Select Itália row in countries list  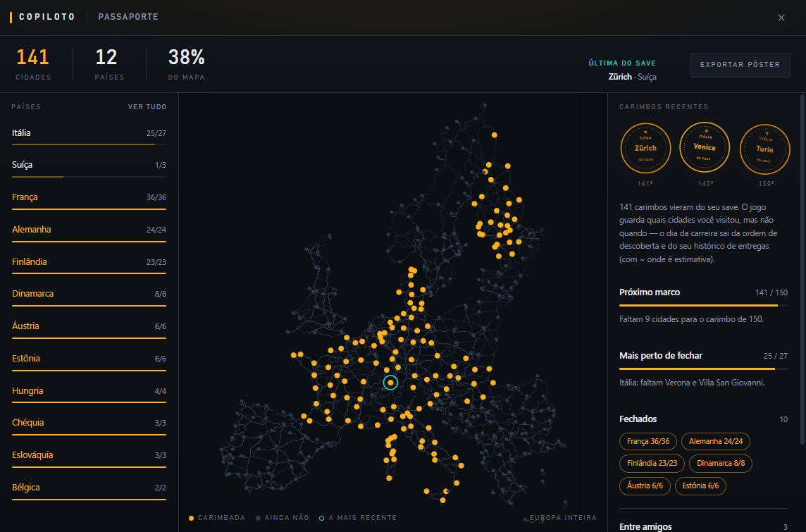pyautogui.click(x=89, y=135)
